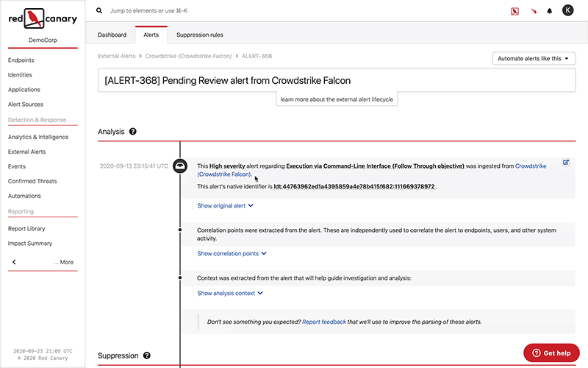588x368 pixels.
Task: Click Crowdstrike Falcon breadcrumb link
Action: point(188,56)
